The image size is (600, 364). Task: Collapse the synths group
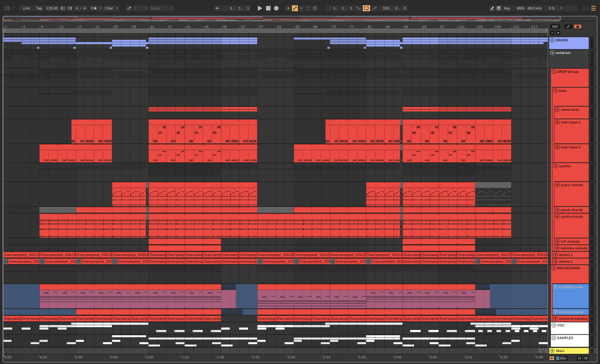[x=555, y=166]
